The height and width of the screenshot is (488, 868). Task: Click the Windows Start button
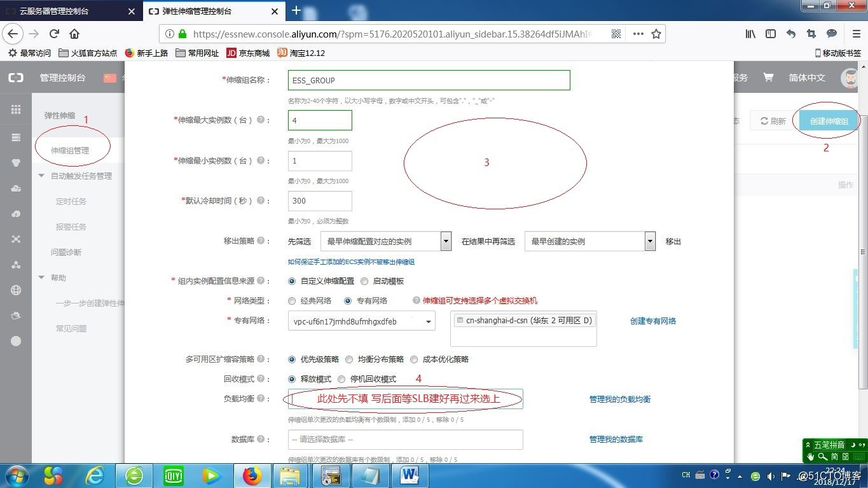(x=17, y=475)
